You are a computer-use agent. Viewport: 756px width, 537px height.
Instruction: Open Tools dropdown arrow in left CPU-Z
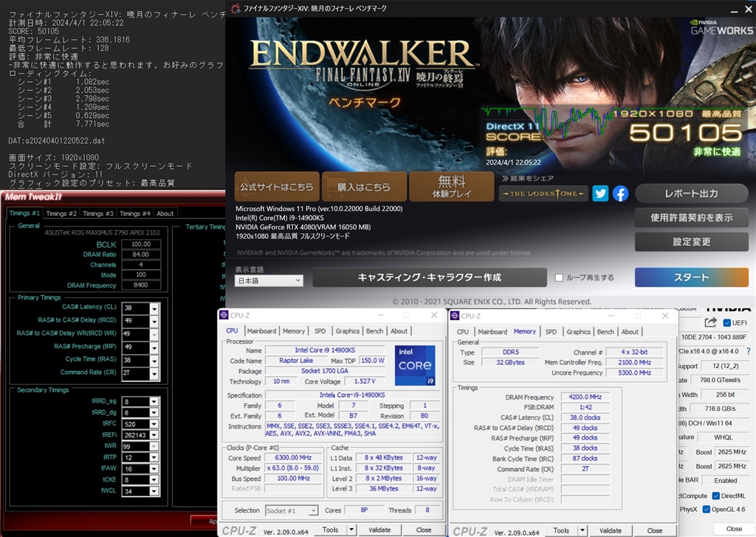pyautogui.click(x=351, y=530)
